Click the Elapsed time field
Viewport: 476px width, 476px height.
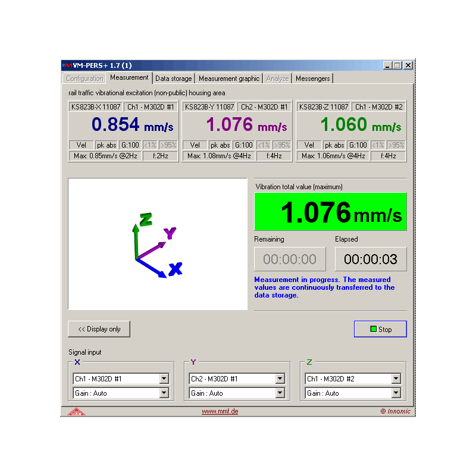click(x=371, y=259)
